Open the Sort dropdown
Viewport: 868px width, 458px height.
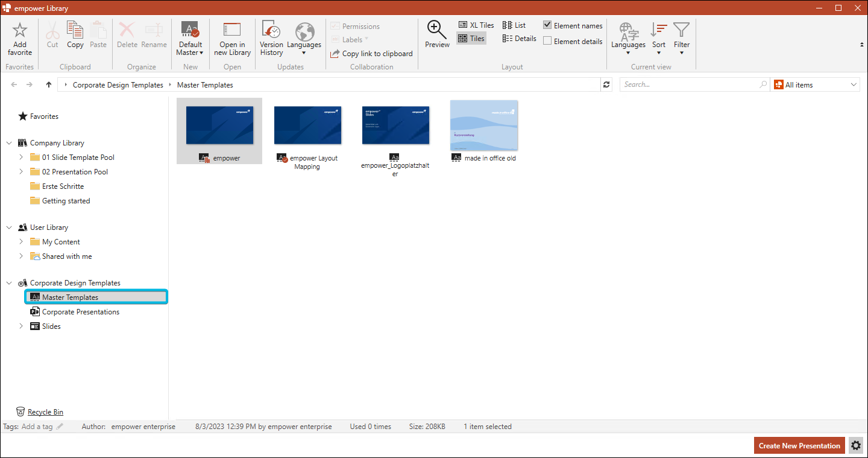pyautogui.click(x=659, y=39)
